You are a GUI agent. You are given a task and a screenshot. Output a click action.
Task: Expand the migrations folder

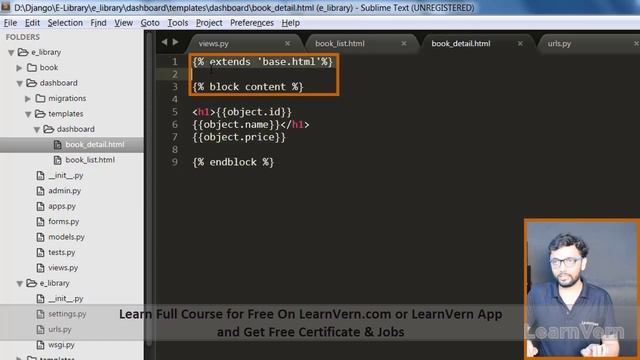tap(28, 99)
